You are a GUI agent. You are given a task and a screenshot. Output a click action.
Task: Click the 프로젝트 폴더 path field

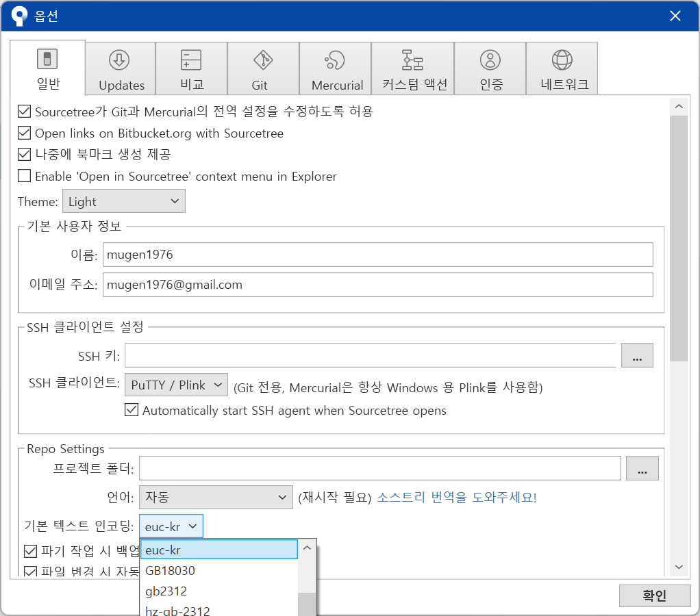tap(380, 468)
